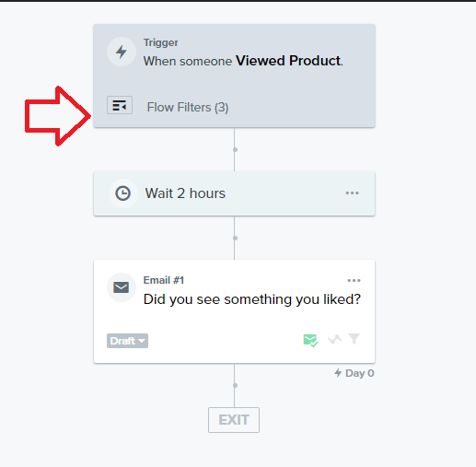This screenshot has width=476, height=467.
Task: Click the clock icon on Wait step
Action: [123, 193]
